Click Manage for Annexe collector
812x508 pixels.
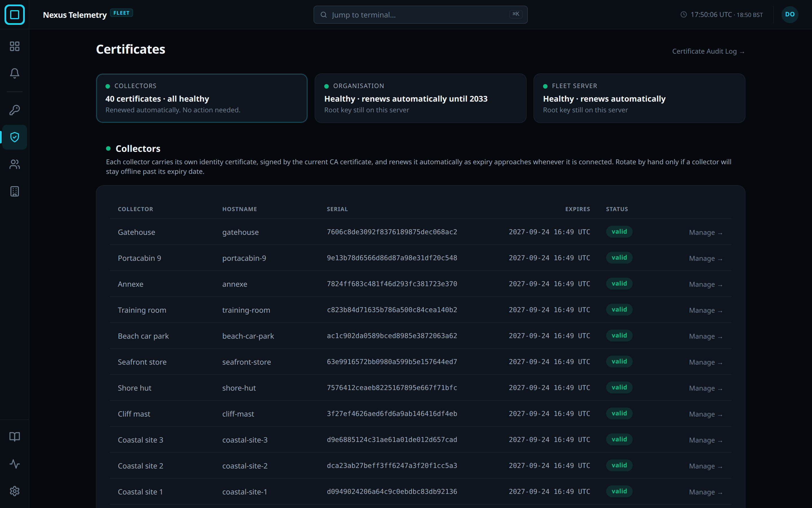(x=705, y=284)
